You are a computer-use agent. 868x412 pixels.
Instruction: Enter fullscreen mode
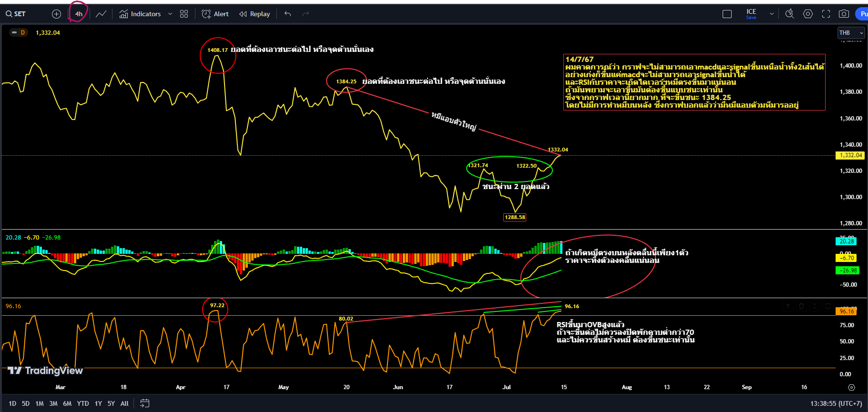[x=826, y=14]
